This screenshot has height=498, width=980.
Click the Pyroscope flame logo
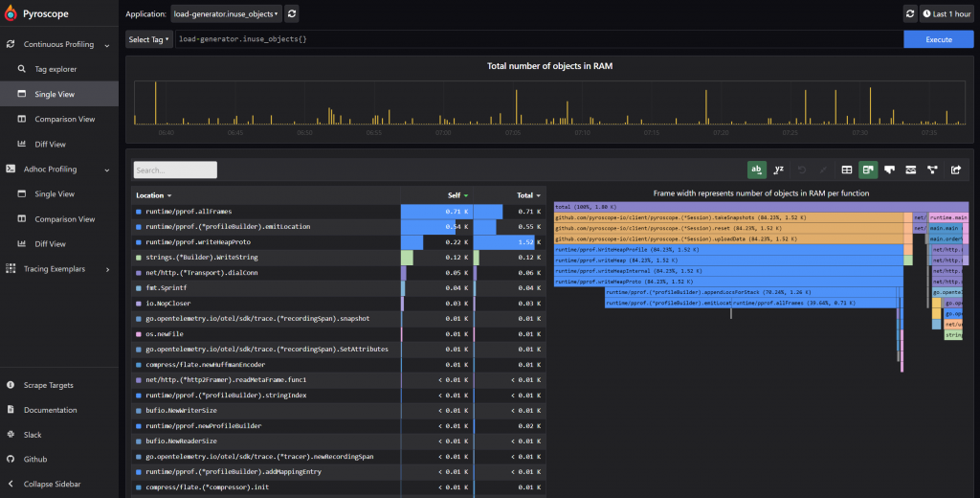coord(10,13)
